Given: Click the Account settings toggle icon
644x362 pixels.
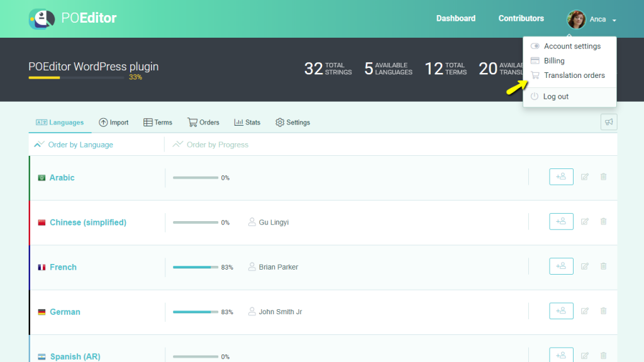Looking at the screenshot, I should coord(535,46).
